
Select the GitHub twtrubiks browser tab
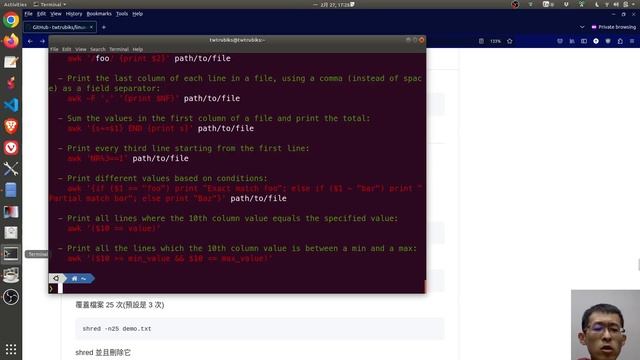click(x=60, y=27)
